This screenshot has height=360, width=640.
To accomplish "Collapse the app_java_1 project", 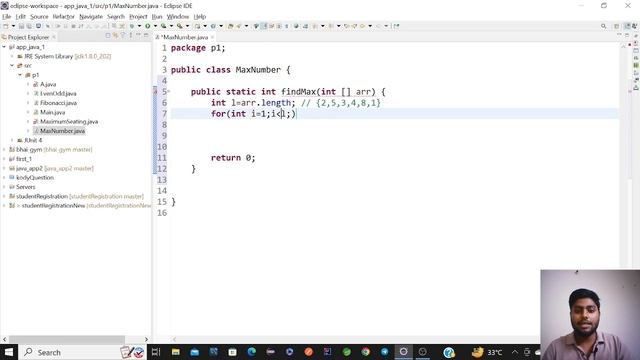I will pyautogui.click(x=4, y=47).
